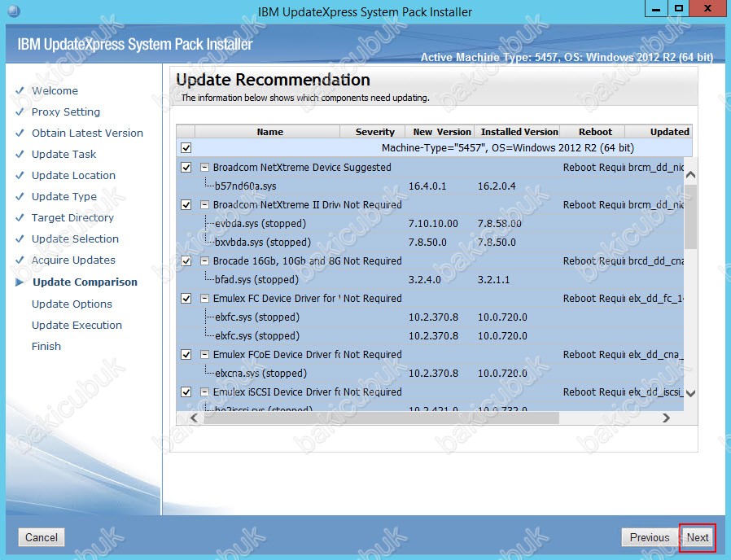Click the vertical scrollbar up arrow
The image size is (731, 560).
[691, 174]
